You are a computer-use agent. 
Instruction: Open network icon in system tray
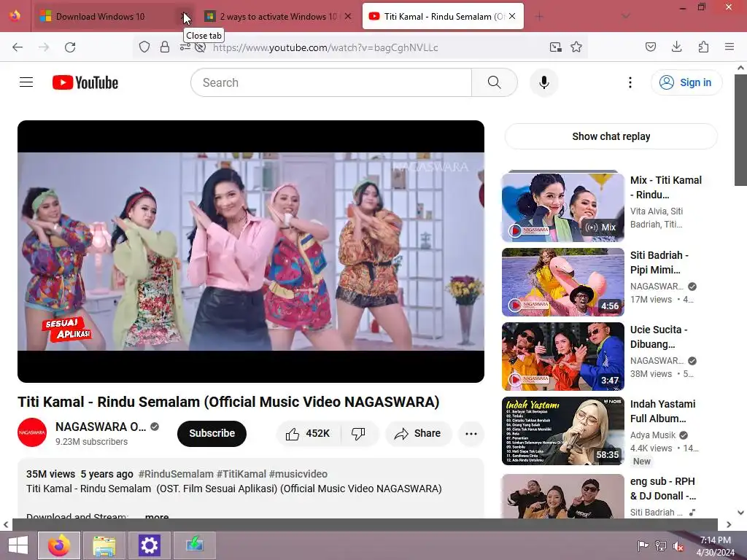click(661, 546)
